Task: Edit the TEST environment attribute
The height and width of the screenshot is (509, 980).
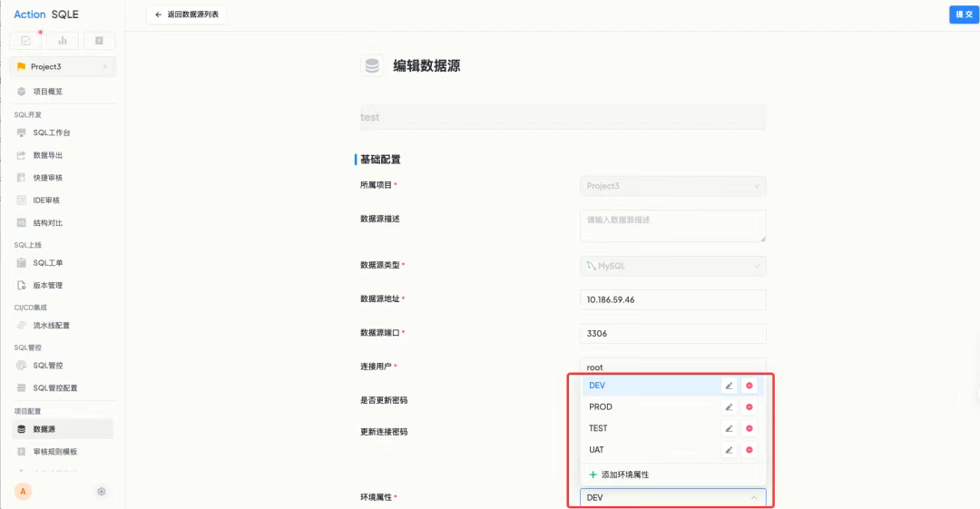Action: point(729,428)
